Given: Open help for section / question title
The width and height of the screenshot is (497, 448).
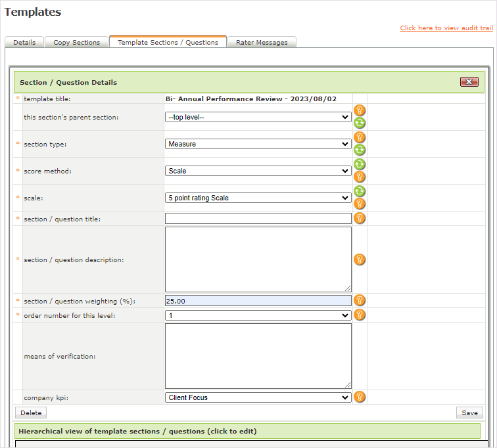Looking at the screenshot, I should click(x=360, y=218).
